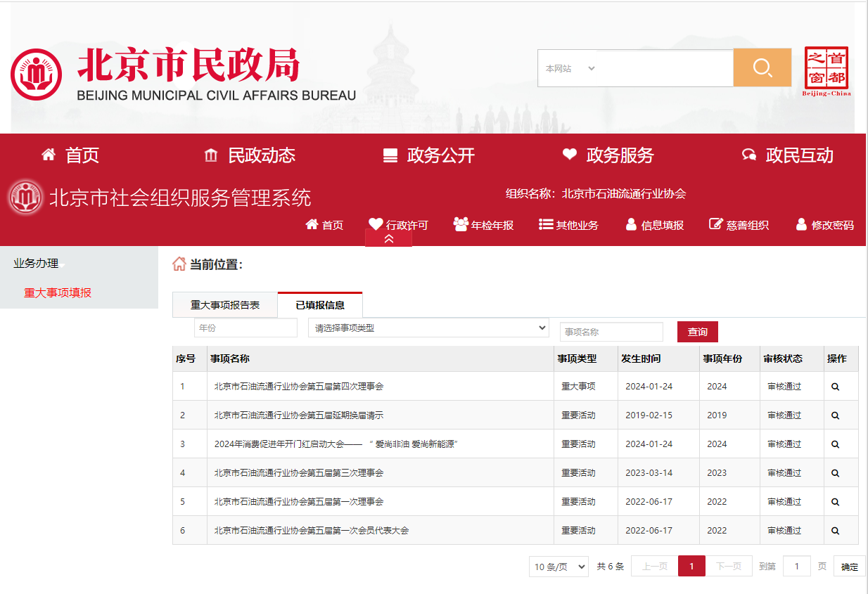The image size is (868, 594).
Task: Click the social organization system round logo
Action: pos(26,198)
